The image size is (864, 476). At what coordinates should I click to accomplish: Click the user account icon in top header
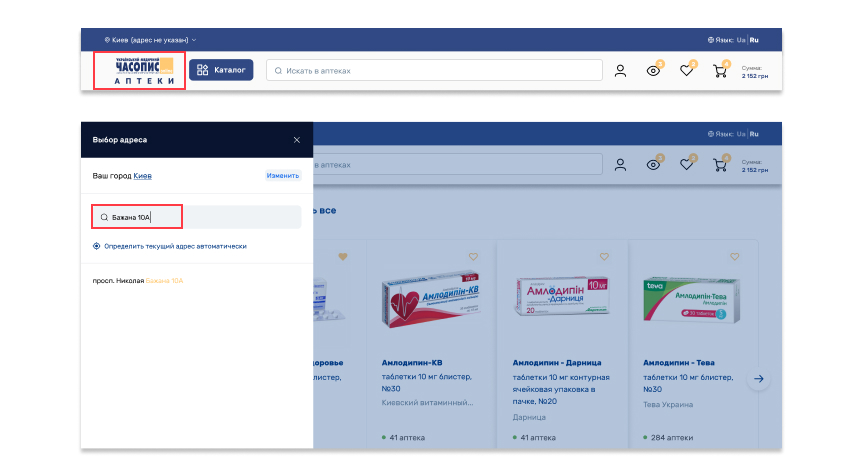(x=620, y=71)
